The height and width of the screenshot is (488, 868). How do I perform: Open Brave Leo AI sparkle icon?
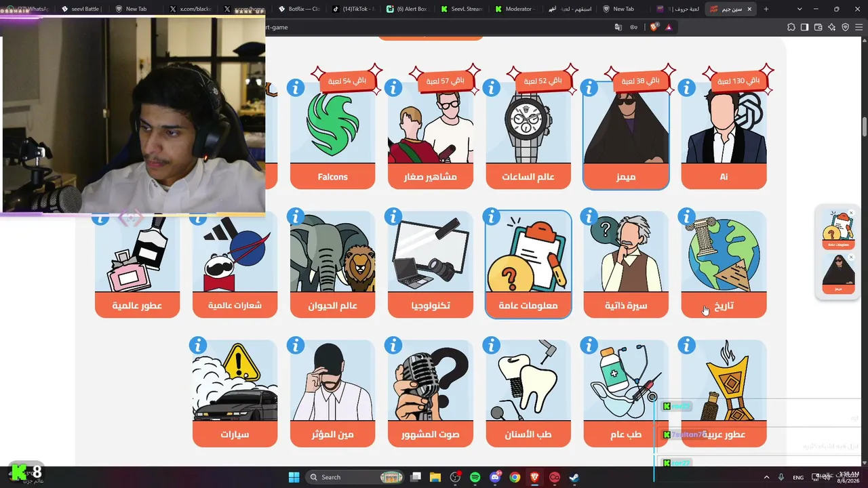tap(832, 27)
